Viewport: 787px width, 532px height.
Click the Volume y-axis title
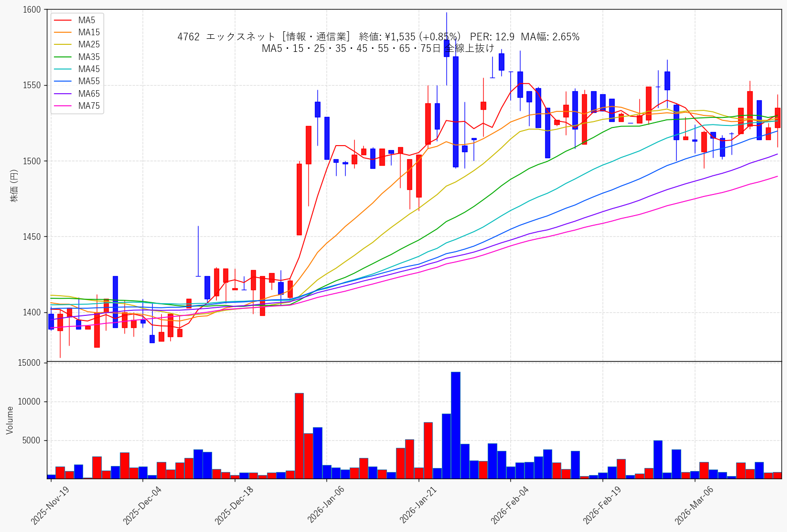click(x=10, y=420)
